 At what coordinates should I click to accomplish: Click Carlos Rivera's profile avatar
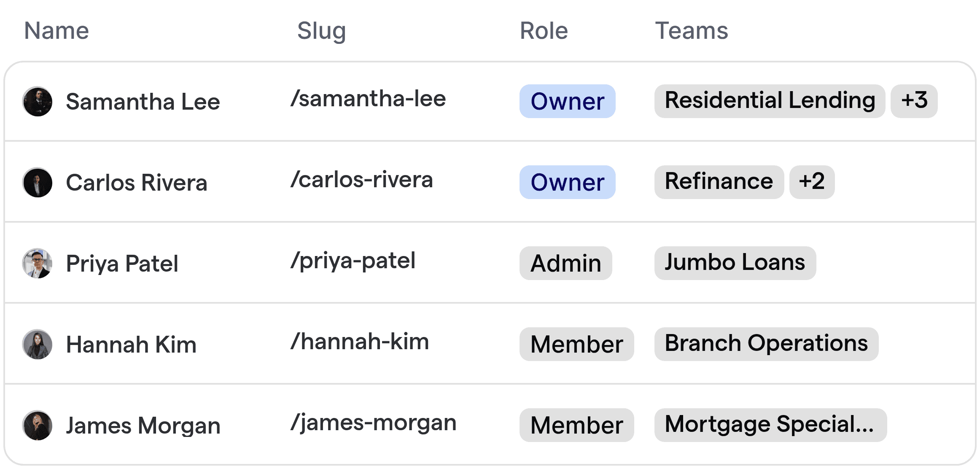coord(37,182)
